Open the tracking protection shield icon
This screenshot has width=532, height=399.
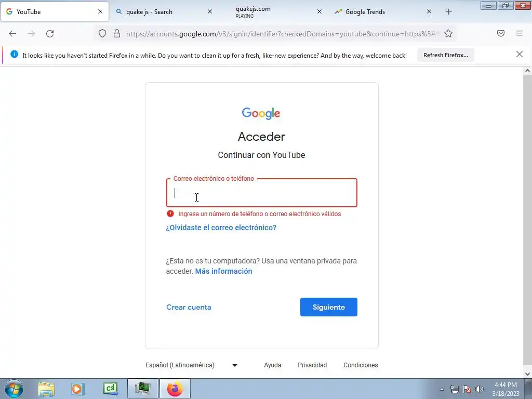(x=102, y=33)
